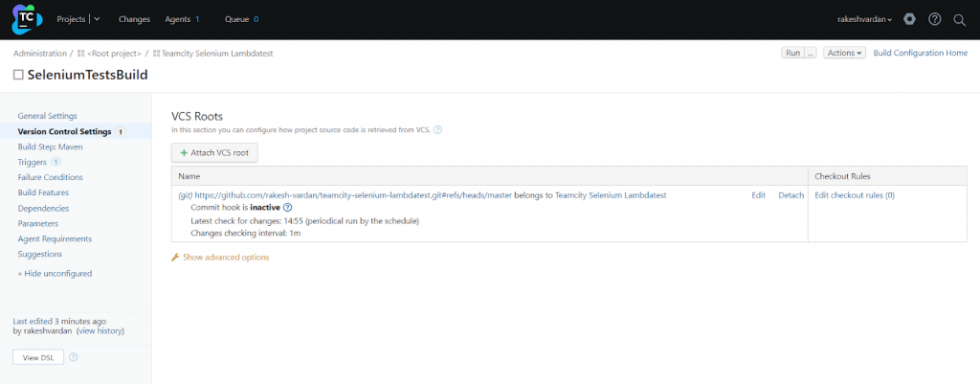Click the help question mark icon in header
The image size is (980, 384).
[934, 19]
